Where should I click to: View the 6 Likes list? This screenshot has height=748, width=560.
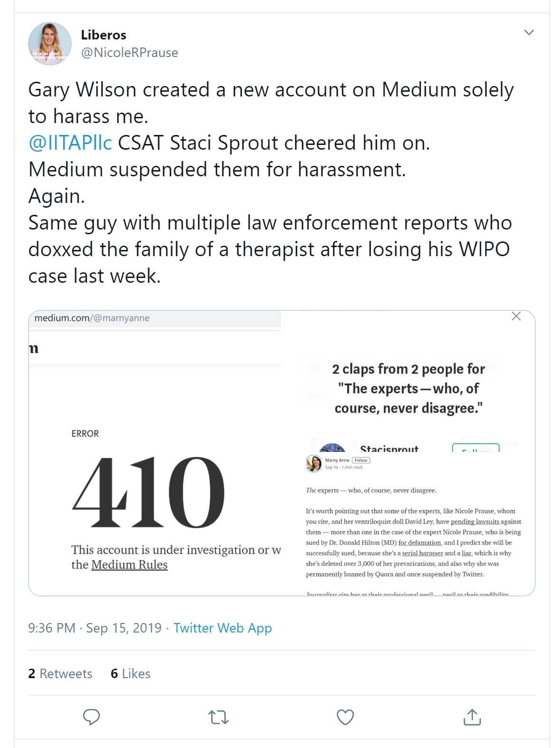[x=130, y=673]
